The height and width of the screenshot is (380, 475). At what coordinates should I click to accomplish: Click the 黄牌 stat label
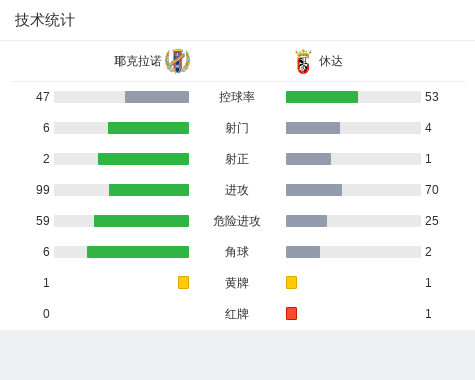point(237,283)
